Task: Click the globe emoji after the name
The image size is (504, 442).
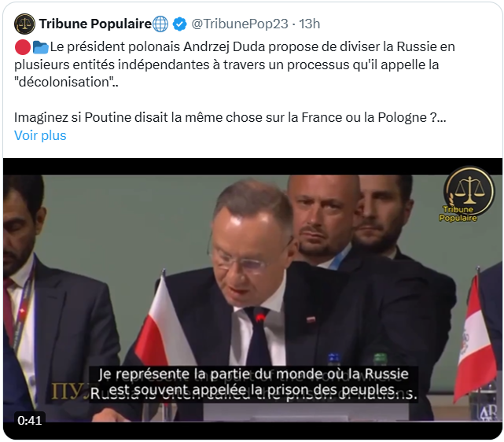Action: pos(160,24)
